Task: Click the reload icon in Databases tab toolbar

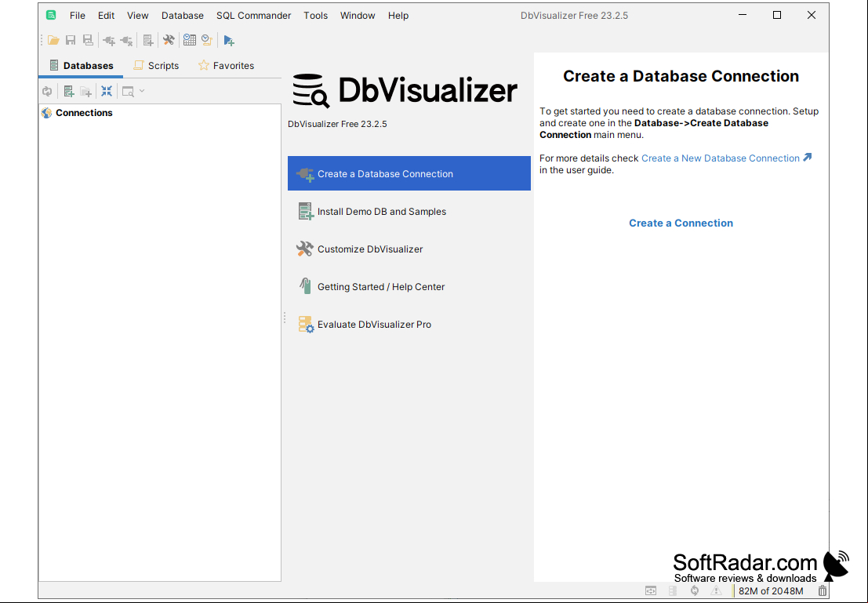Action: [47, 92]
